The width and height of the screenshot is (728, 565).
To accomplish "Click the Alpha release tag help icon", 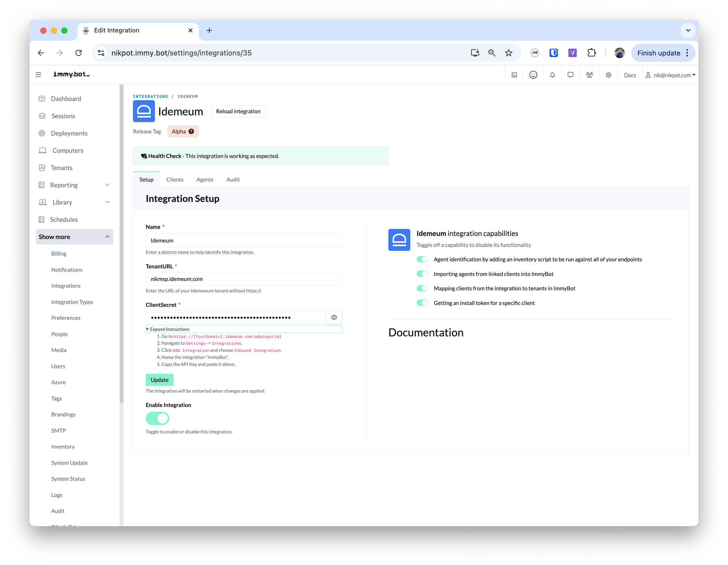I will click(x=191, y=131).
